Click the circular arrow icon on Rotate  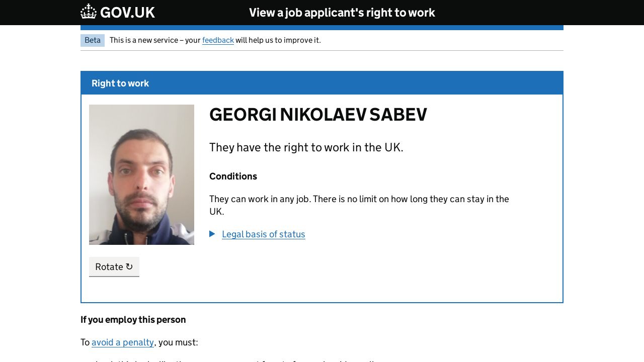(x=129, y=266)
